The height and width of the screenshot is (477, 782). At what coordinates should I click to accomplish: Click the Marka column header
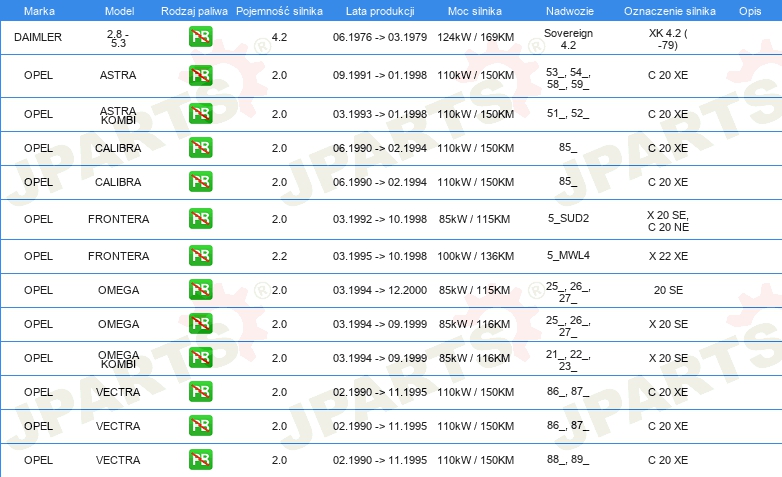(x=39, y=11)
